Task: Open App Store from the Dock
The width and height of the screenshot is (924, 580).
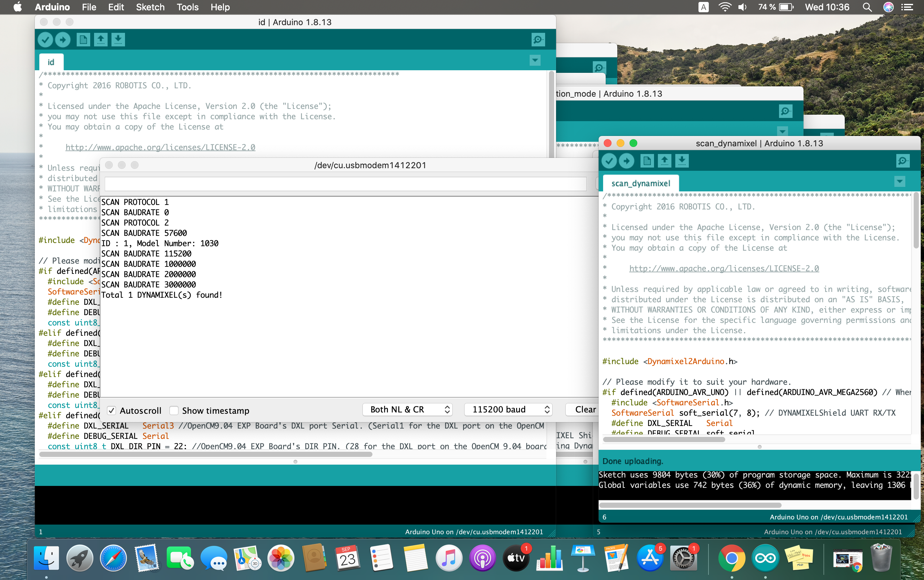Action: click(650, 558)
